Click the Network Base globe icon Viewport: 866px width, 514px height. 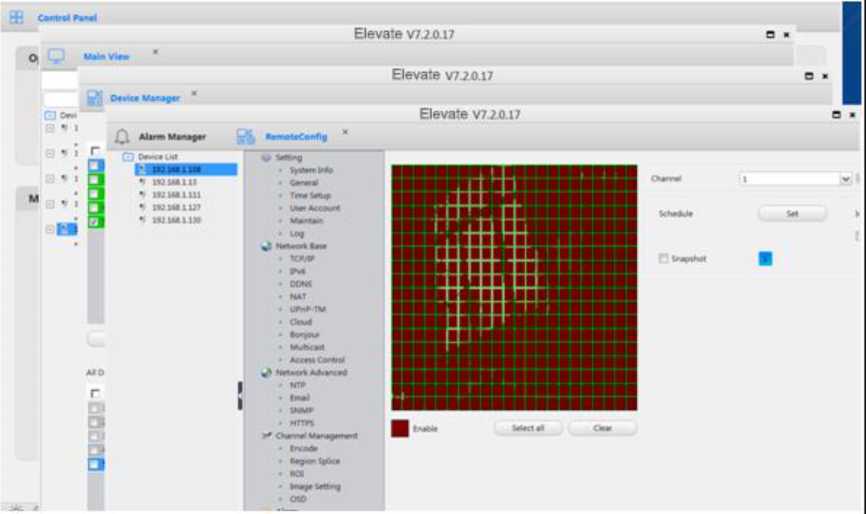pyautogui.click(x=266, y=246)
